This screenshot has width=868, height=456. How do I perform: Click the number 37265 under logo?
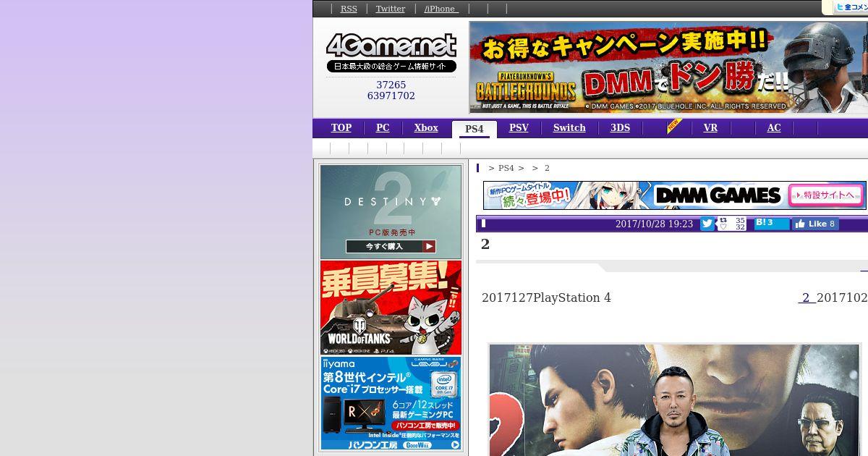click(391, 85)
